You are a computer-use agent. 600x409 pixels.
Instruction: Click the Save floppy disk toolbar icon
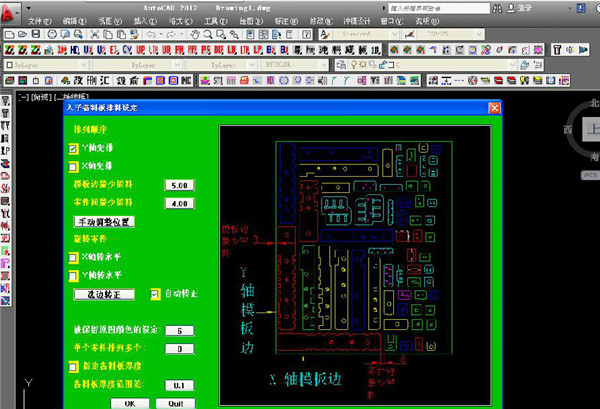pyautogui.click(x=36, y=34)
